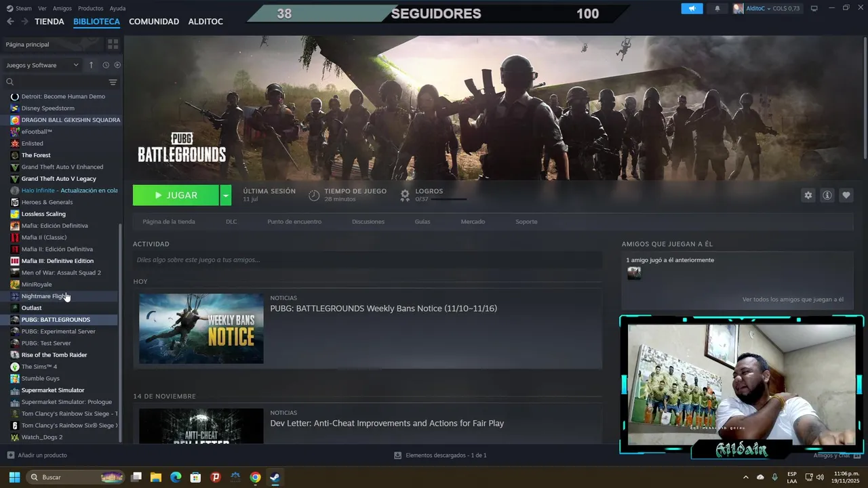This screenshot has height=488, width=868.
Task: Open the Mercado tab
Action: [x=473, y=222]
